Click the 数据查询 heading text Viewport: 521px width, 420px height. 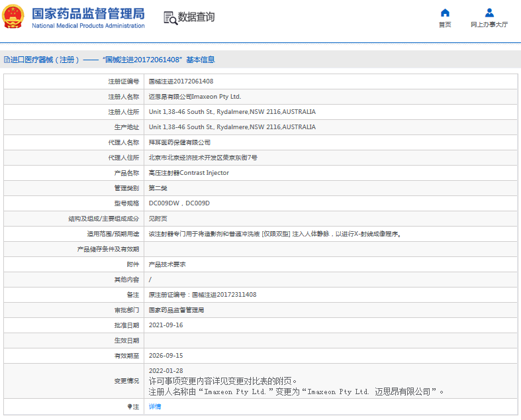pyautogui.click(x=197, y=17)
